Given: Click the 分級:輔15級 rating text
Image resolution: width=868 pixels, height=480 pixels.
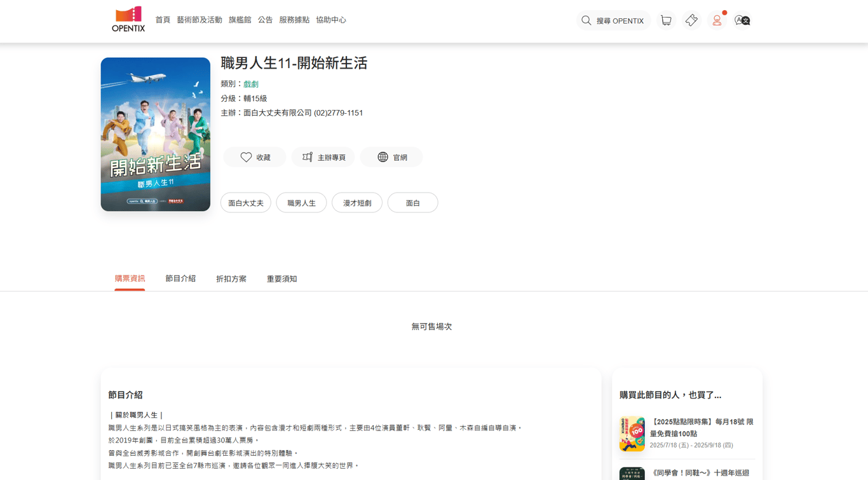Looking at the screenshot, I should [x=244, y=99].
